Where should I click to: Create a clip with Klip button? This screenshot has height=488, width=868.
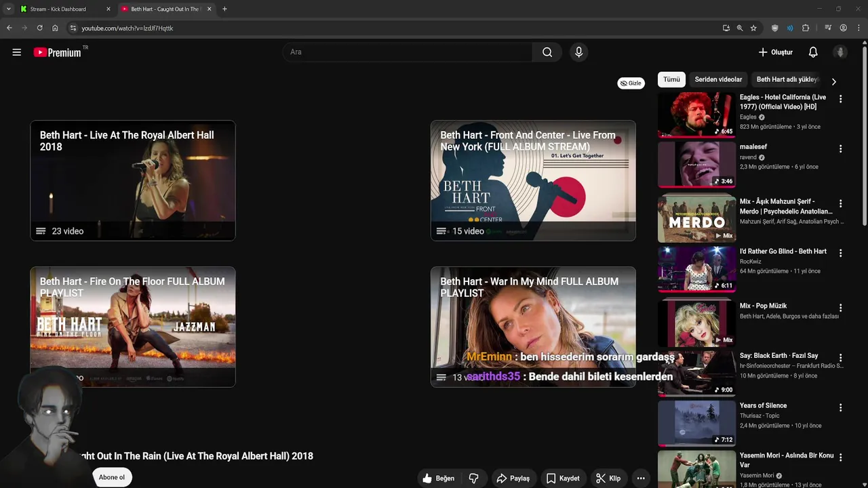tap(608, 479)
